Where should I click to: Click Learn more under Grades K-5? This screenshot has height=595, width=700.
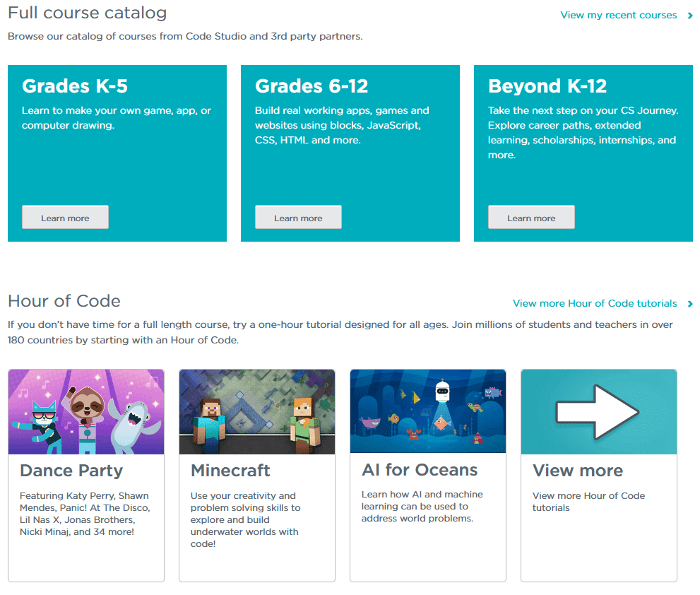65,217
